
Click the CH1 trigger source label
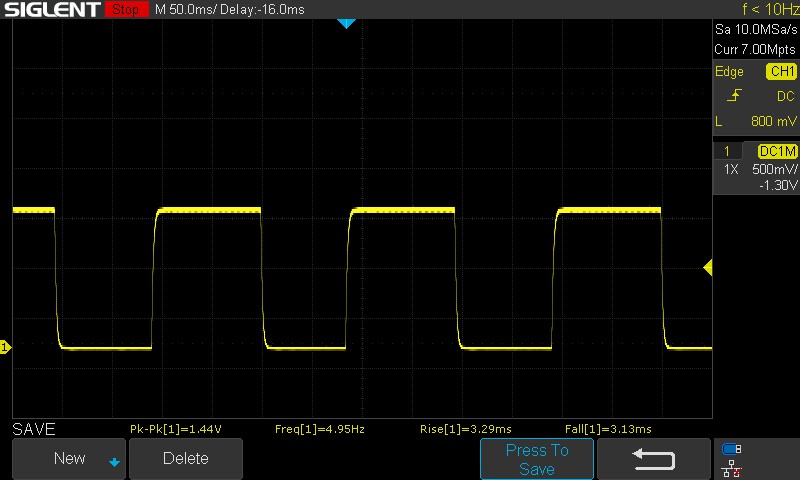782,71
